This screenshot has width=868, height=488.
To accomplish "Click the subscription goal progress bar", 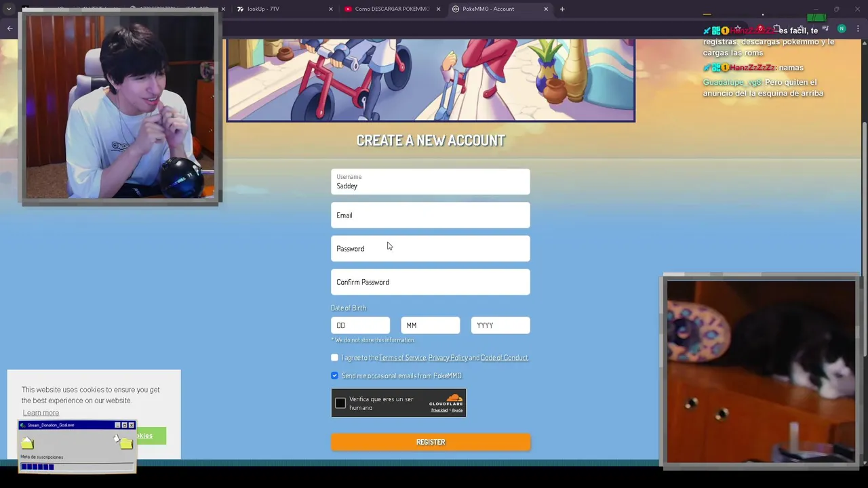I will [77, 466].
